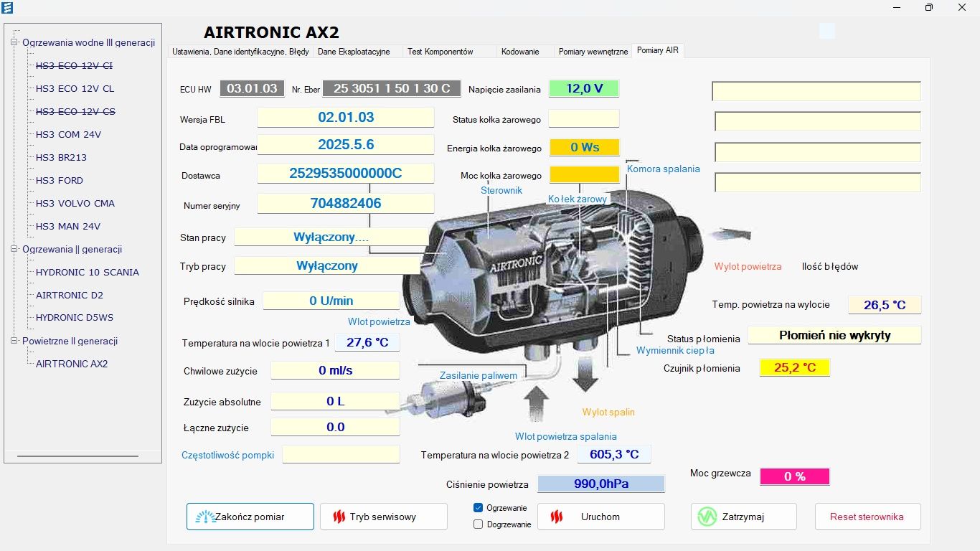Click the green Napięcie zasilania 12,0 V field

[x=584, y=89]
